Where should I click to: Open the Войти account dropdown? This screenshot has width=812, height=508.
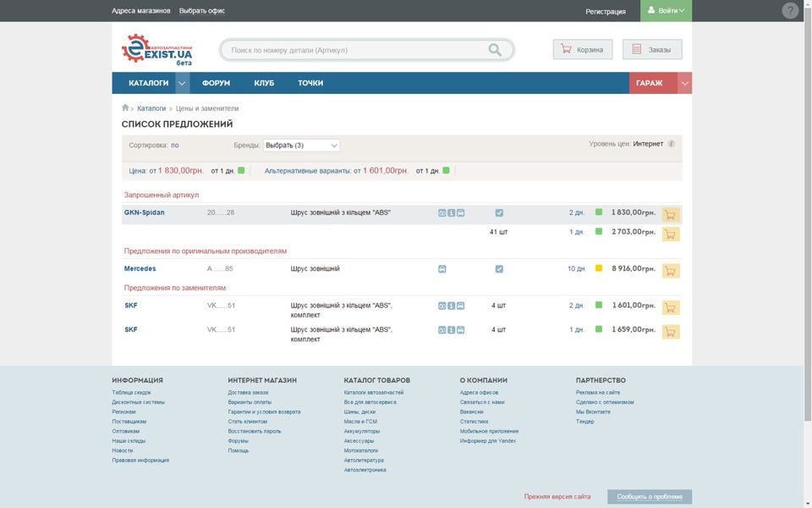(x=666, y=10)
